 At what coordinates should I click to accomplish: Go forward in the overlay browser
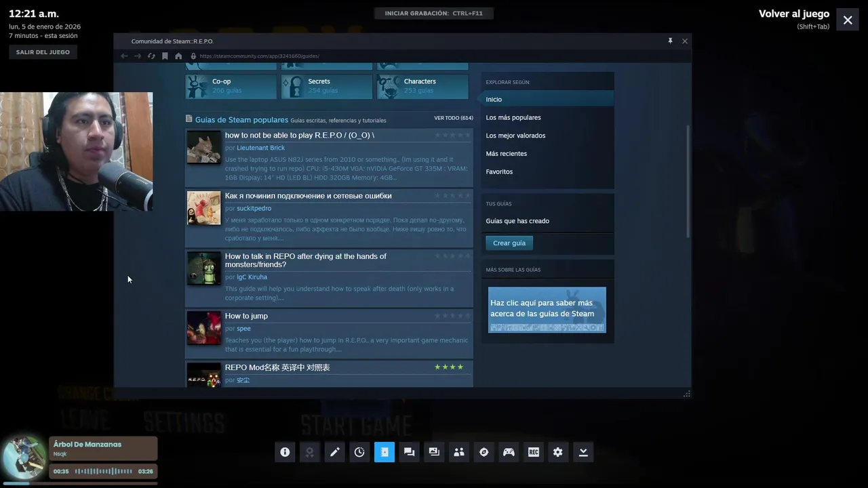coord(138,56)
